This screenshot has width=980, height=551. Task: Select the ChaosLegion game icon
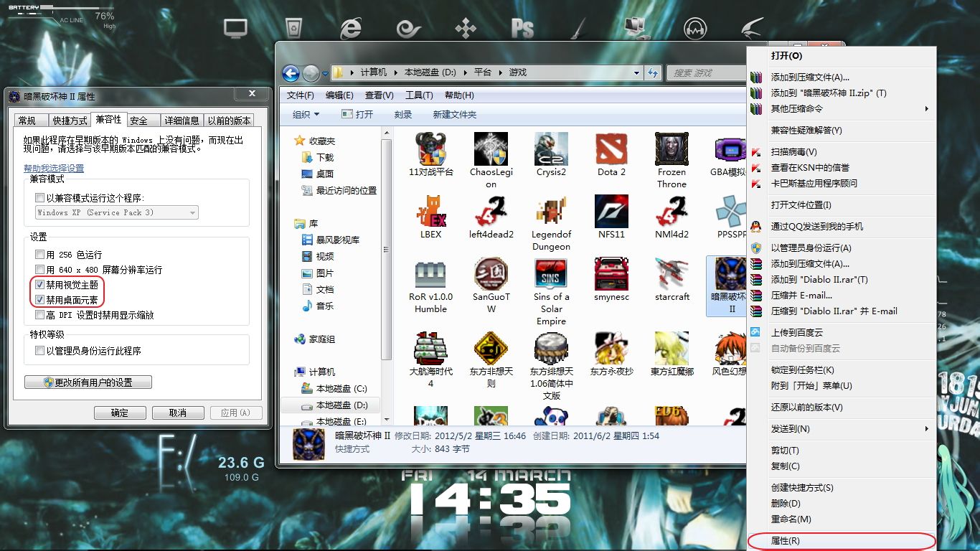tap(491, 149)
